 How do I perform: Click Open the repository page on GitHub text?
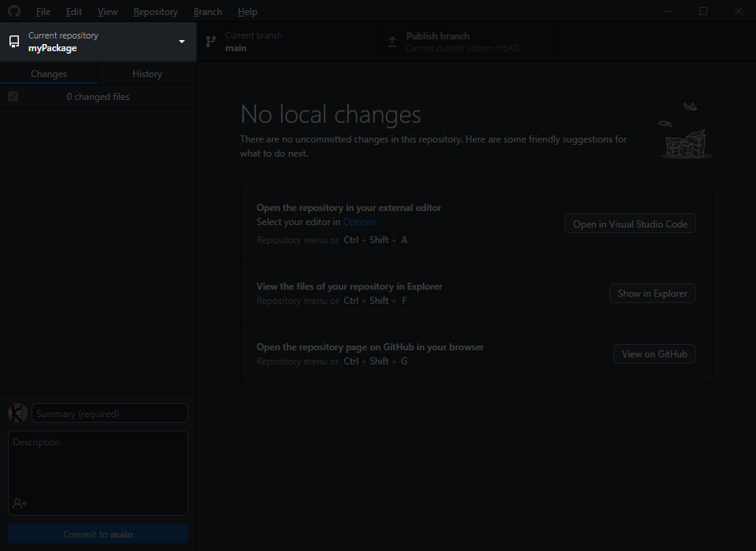[370, 347]
